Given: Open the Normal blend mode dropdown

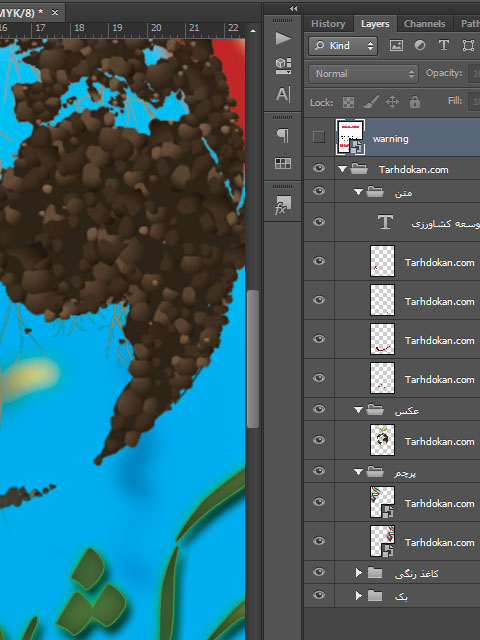Looking at the screenshot, I should click(x=363, y=74).
